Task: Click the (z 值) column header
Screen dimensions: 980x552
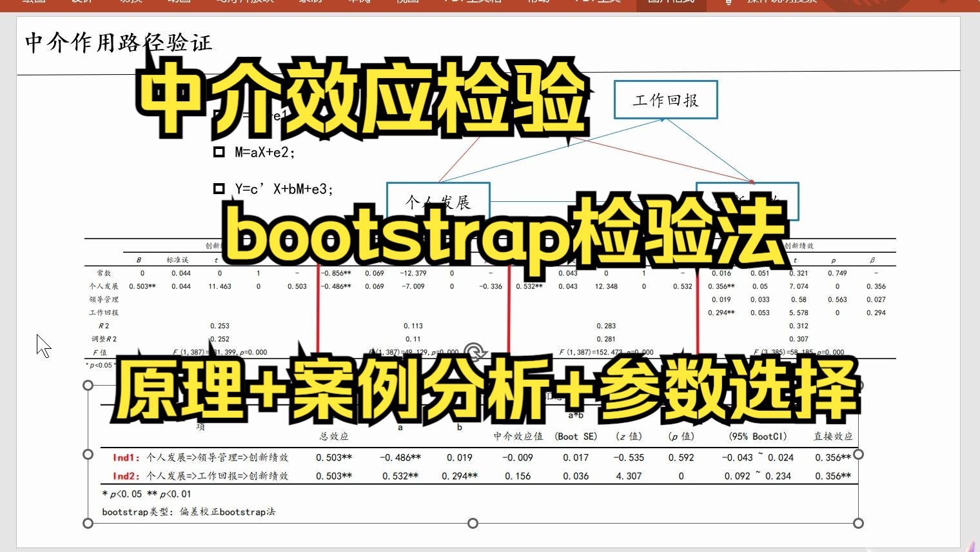Action: [629, 437]
